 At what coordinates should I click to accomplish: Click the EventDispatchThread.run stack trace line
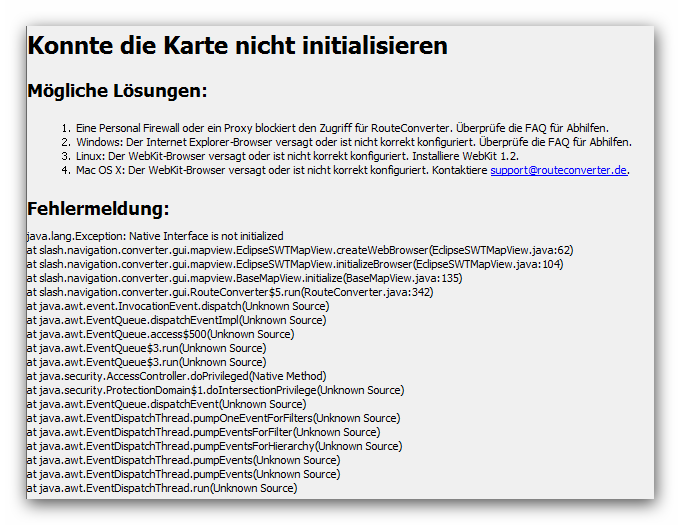pos(162,488)
